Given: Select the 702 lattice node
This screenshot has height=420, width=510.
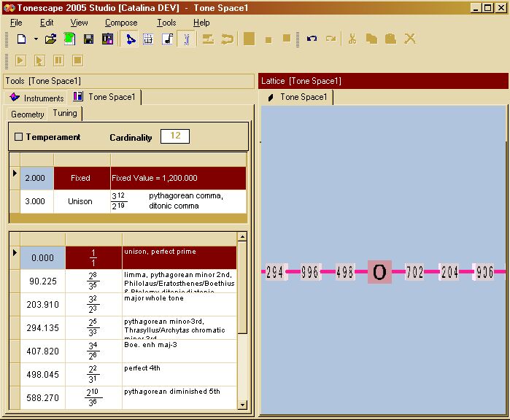Looking at the screenshot, I should [414, 272].
